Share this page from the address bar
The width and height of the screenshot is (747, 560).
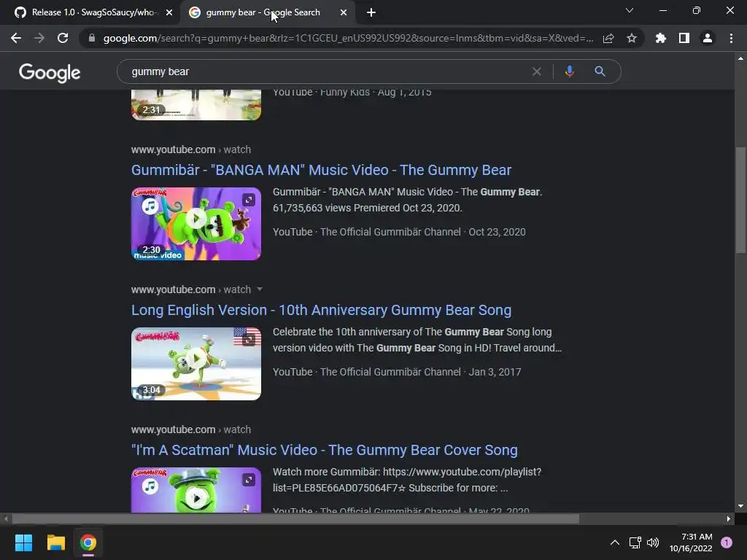[x=608, y=38]
